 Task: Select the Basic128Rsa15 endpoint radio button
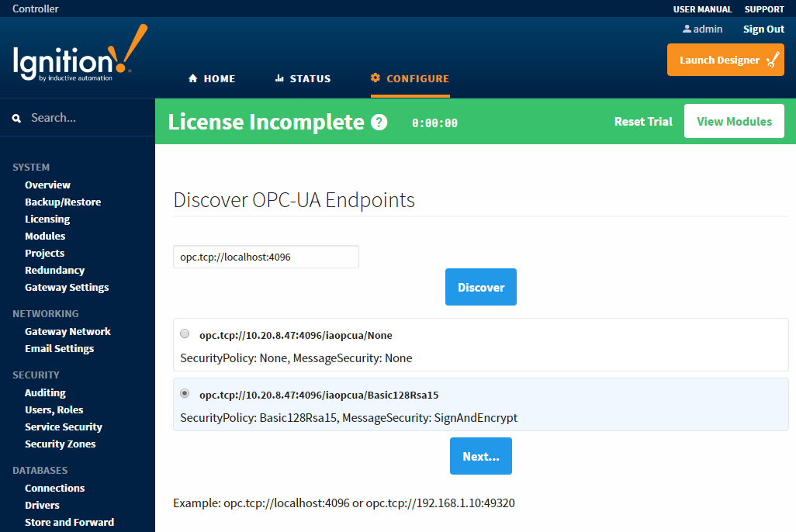tap(185, 393)
